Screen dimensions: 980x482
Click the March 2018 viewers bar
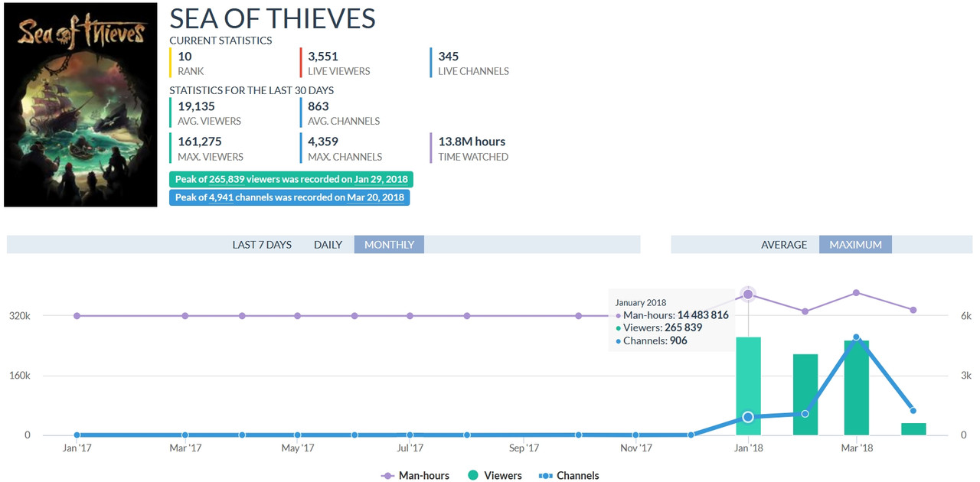pos(856,388)
